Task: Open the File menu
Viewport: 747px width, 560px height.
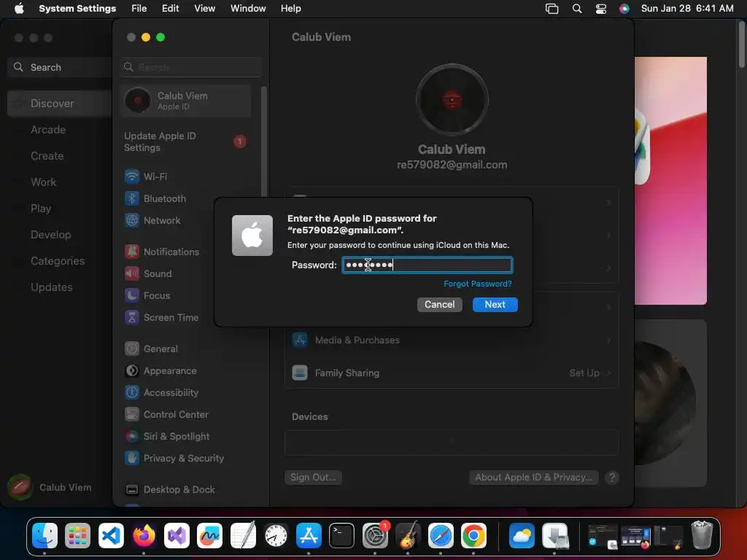Action: (x=139, y=9)
